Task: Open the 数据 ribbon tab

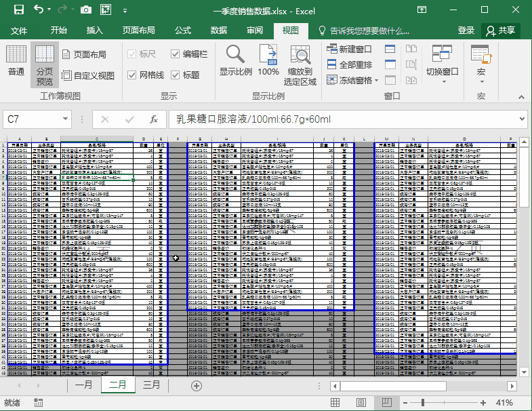Action: [218, 31]
